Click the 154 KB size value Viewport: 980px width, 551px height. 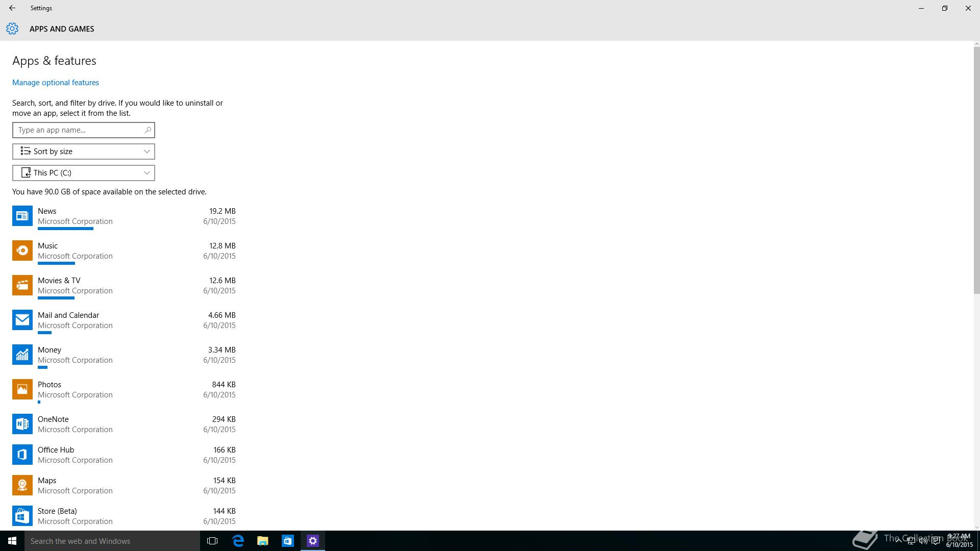(x=225, y=481)
